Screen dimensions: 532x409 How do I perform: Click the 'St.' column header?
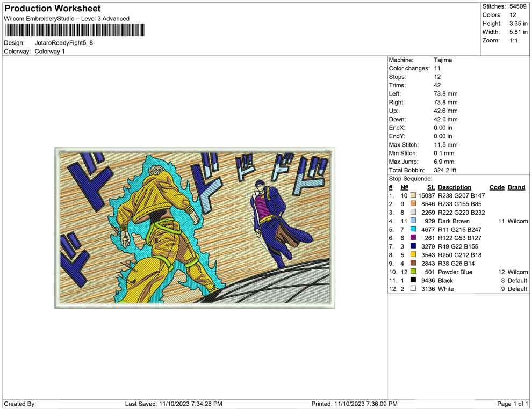(x=431, y=187)
